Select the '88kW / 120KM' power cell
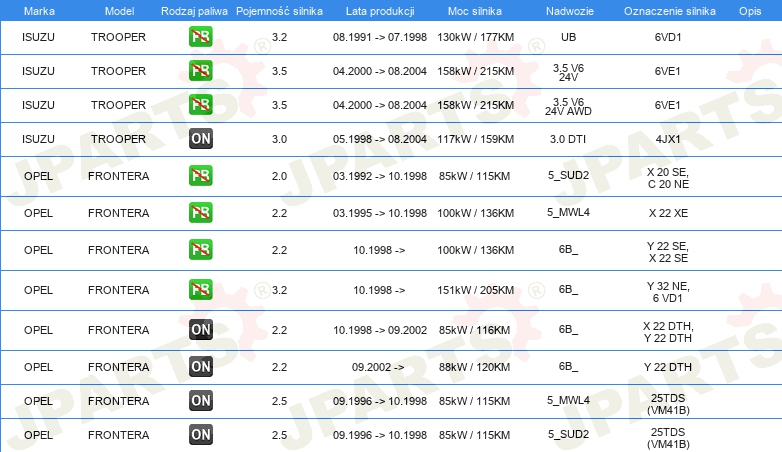The width and height of the screenshot is (782, 452). pyautogui.click(x=474, y=367)
